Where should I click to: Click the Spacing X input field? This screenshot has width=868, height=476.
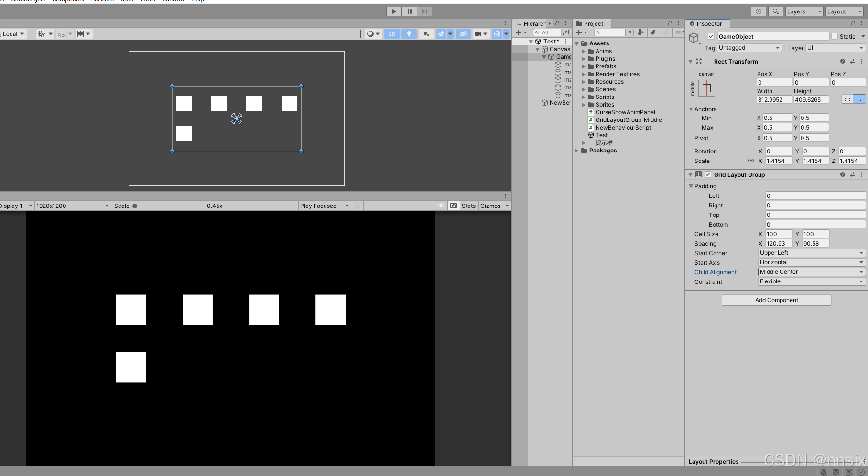(779, 243)
